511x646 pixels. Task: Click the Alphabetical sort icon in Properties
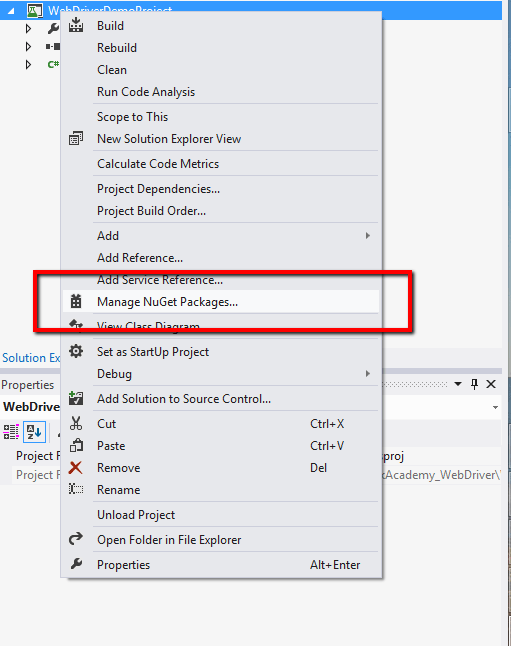[x=34, y=432]
